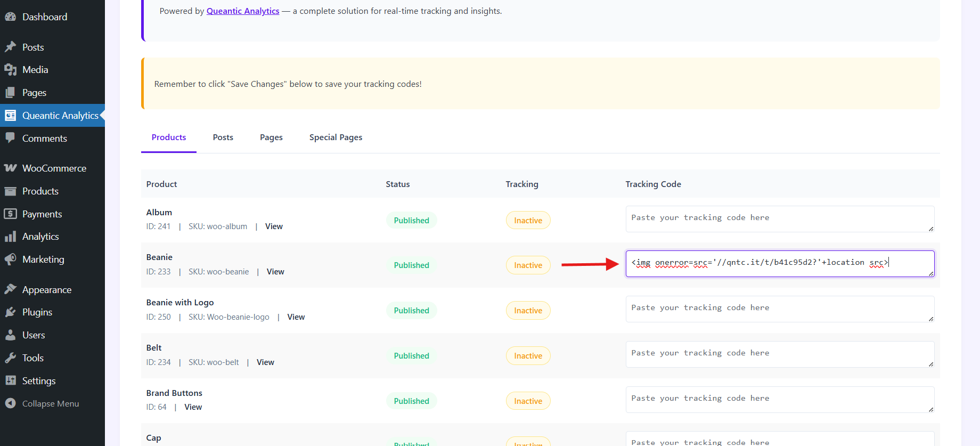Screen dimensions: 980x446
Task: Open the Special Pages tab
Action: (336, 137)
